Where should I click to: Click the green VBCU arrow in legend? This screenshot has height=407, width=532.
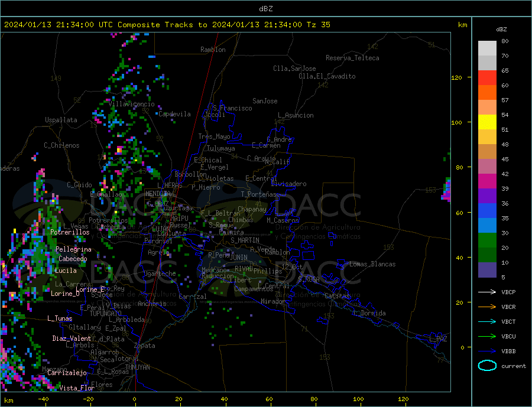(487, 337)
